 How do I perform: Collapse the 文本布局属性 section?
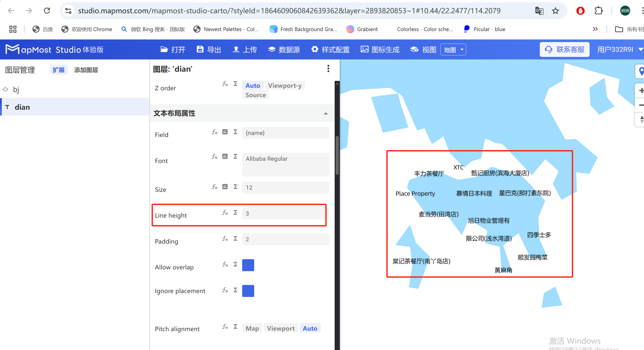pos(326,113)
